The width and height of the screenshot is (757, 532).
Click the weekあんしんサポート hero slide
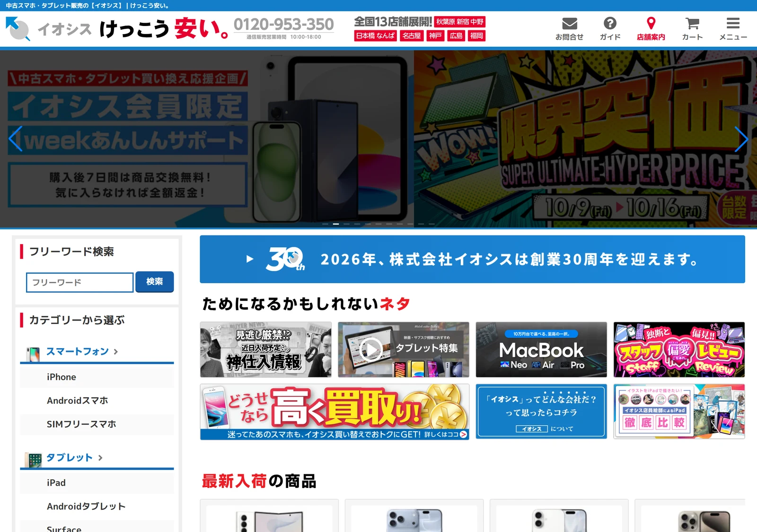[x=207, y=139]
